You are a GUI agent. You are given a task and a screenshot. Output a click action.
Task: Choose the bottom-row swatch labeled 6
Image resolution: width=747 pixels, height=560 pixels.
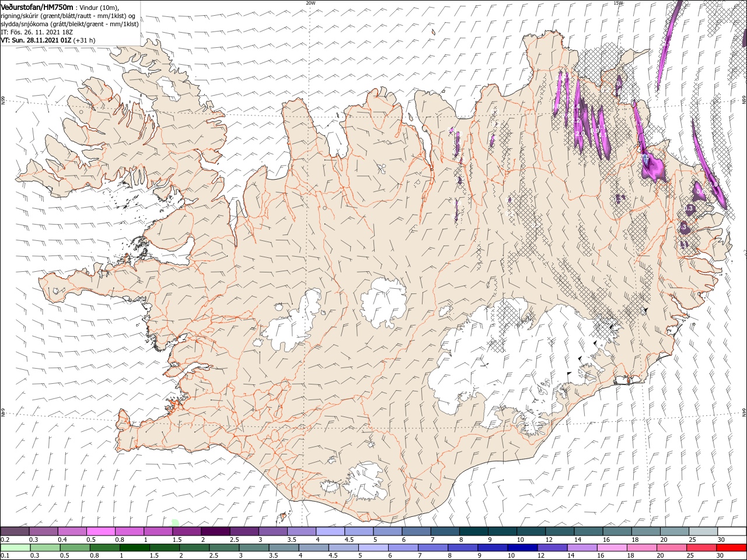403,548
